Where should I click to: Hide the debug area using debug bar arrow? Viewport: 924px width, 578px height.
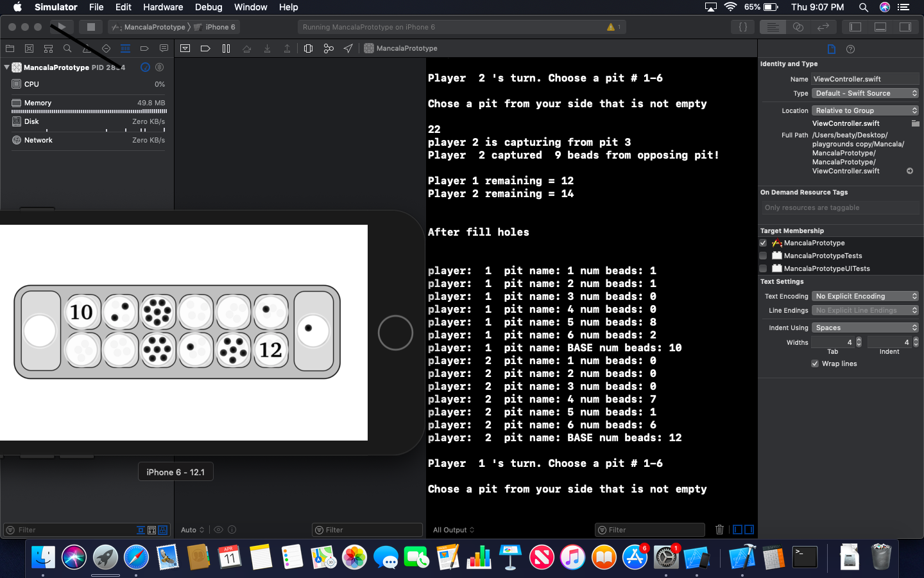(185, 48)
